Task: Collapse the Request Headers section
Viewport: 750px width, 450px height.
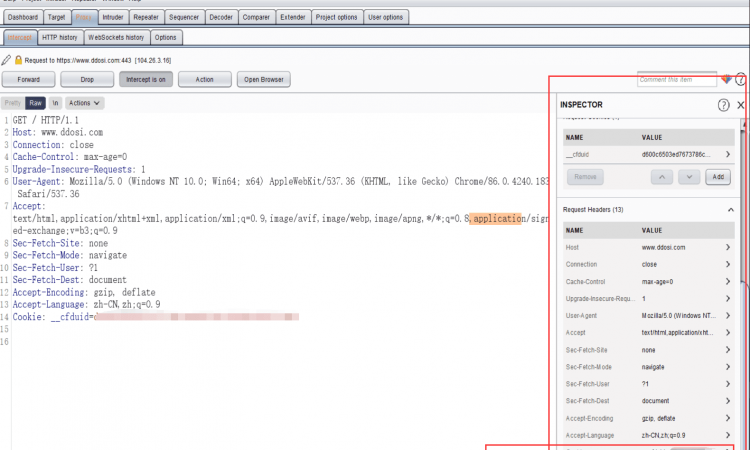Action: (730, 210)
